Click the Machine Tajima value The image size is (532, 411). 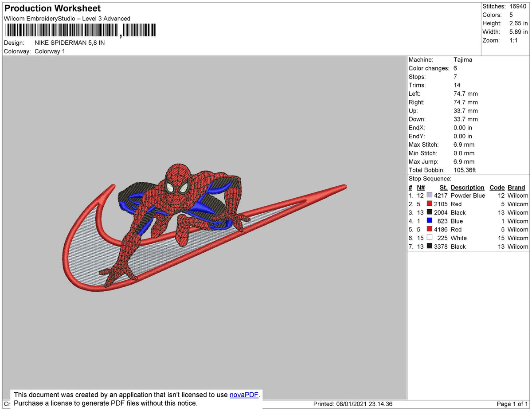pyautogui.click(x=463, y=60)
